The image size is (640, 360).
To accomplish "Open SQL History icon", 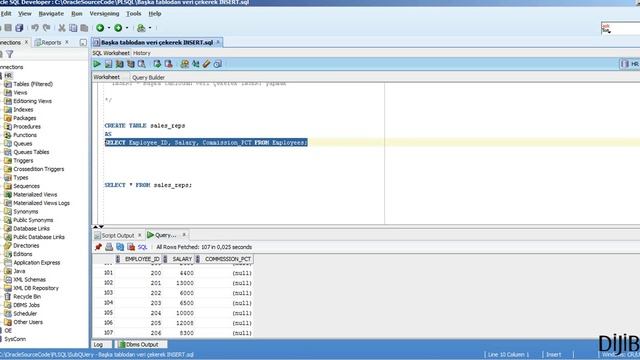I will (218, 64).
